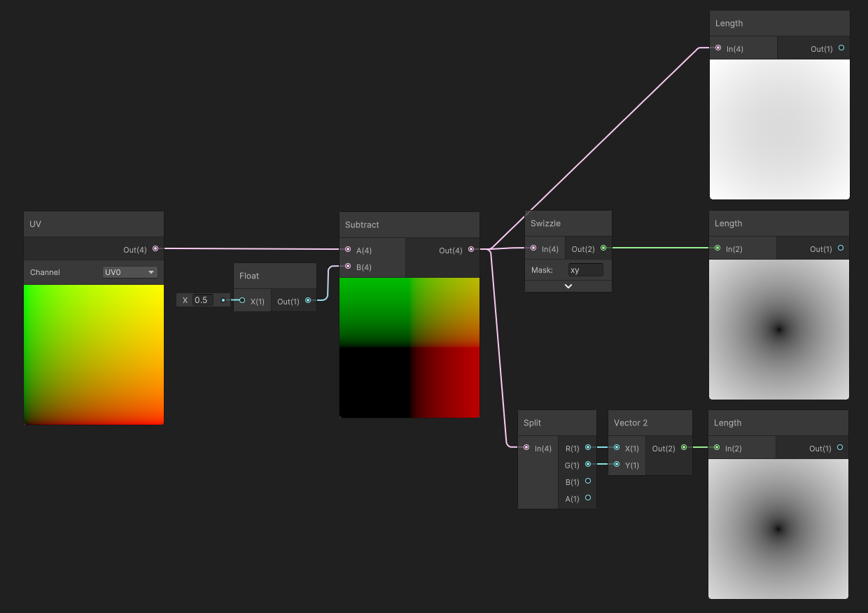Click the Out(1) port on the Float node

point(307,301)
